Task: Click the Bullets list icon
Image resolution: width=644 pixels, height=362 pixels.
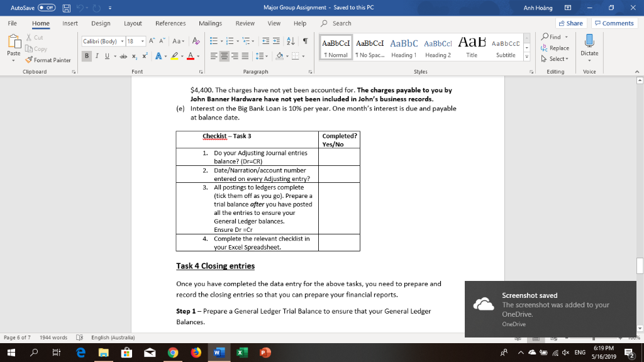Action: click(214, 41)
